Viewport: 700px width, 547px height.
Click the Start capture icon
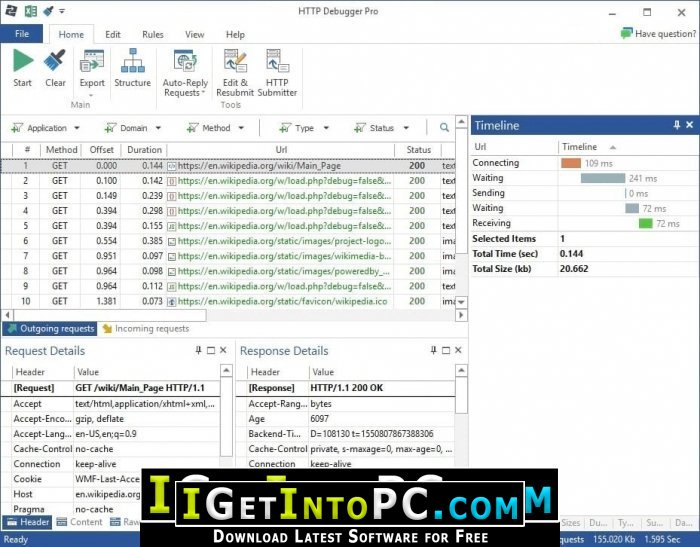(x=22, y=63)
